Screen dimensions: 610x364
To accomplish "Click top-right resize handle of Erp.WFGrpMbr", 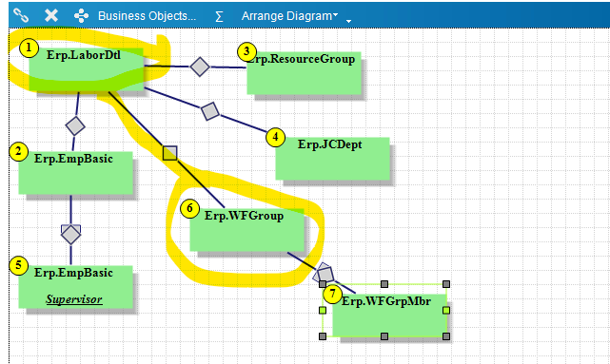I will 446,284.
